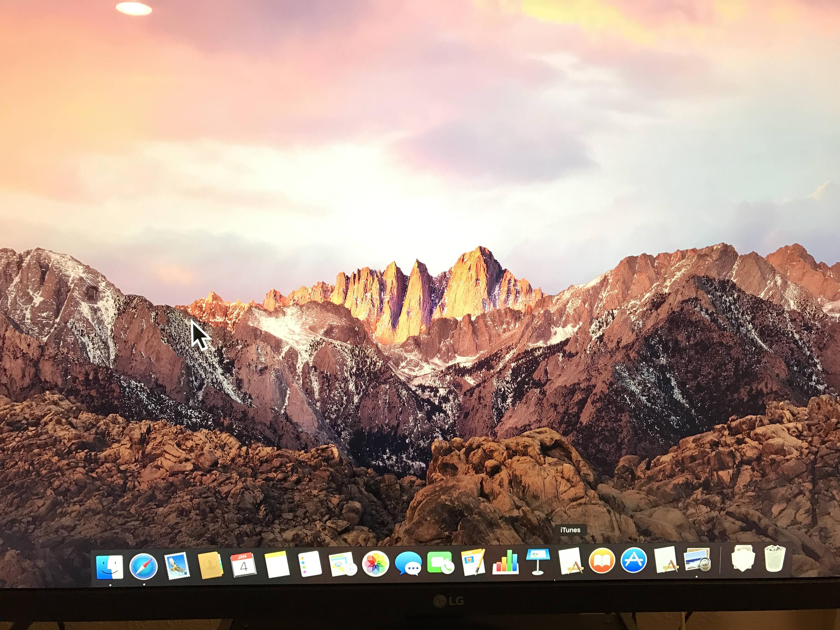840x630 pixels.
Task: Launch Safari from the Dock
Action: 143,566
